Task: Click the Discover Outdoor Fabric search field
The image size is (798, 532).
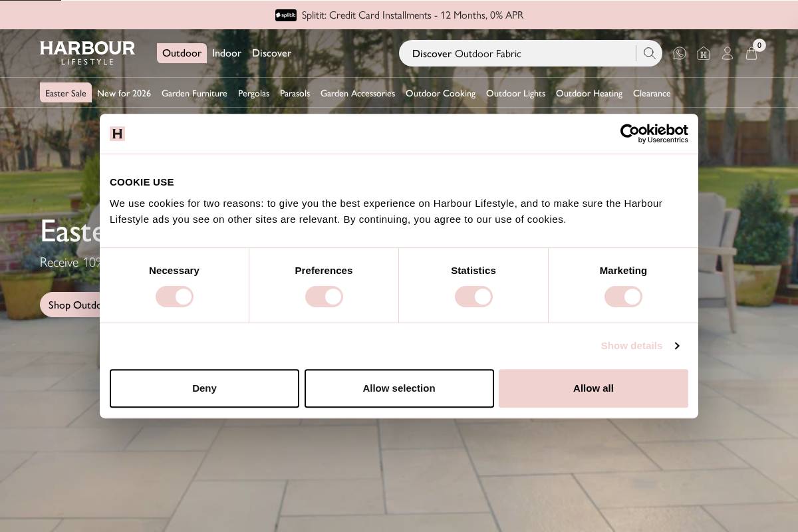Action: point(519,53)
